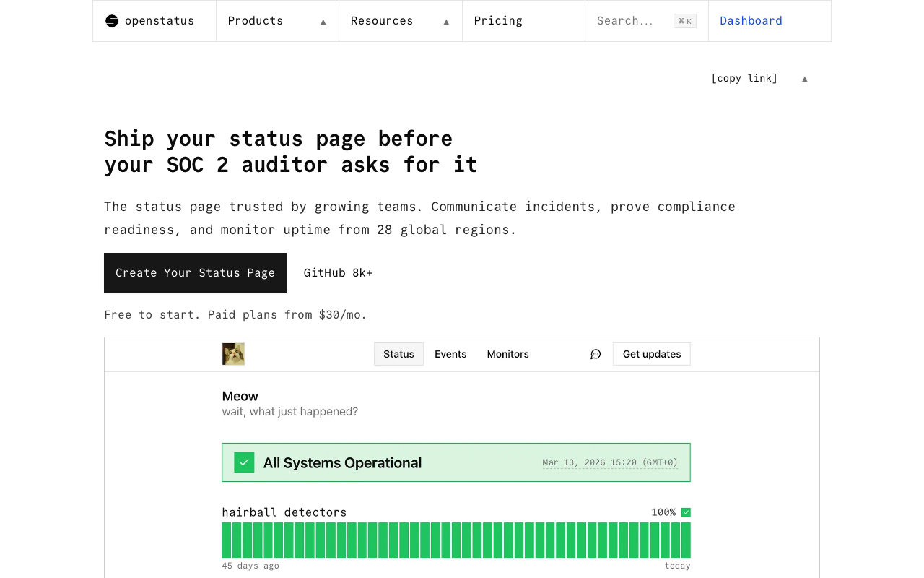The height and width of the screenshot is (578, 924).
Task: Click the openstatus brand name text
Action: click(x=160, y=21)
